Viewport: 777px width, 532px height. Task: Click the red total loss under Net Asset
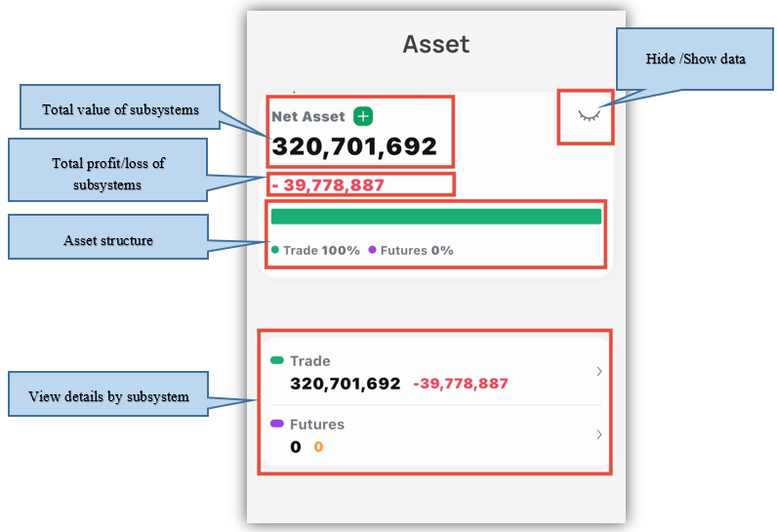tap(328, 184)
